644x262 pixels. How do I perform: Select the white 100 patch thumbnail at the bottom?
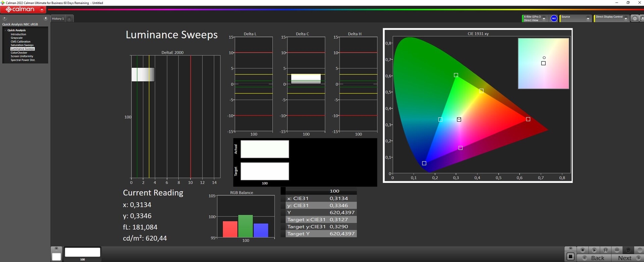(83, 252)
